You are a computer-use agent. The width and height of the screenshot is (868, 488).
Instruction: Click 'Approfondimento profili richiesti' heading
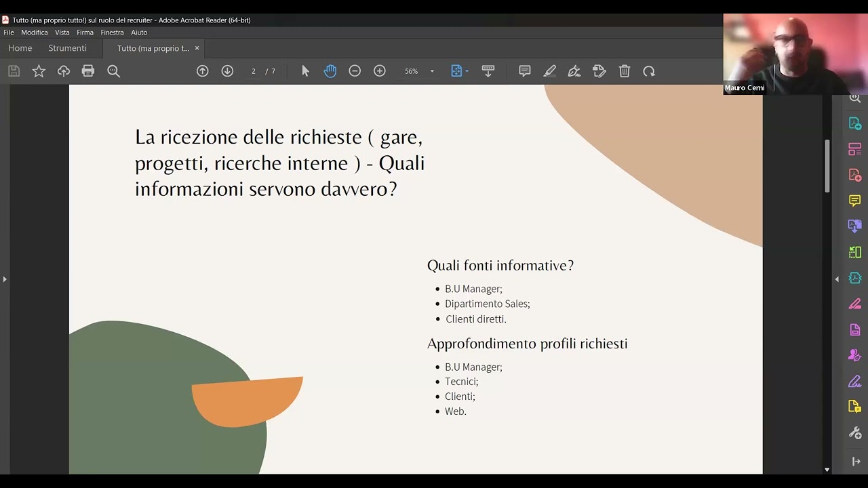(528, 344)
